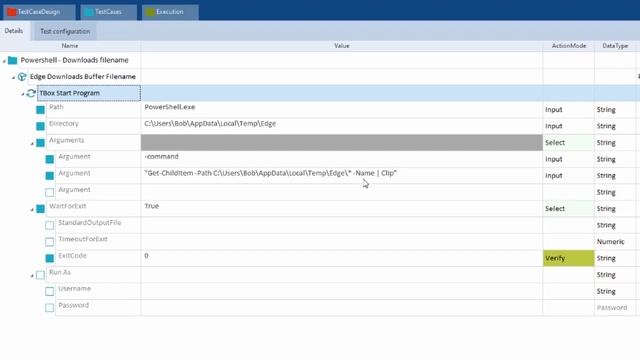Open the Execution tab
640x360 pixels.
(170, 12)
